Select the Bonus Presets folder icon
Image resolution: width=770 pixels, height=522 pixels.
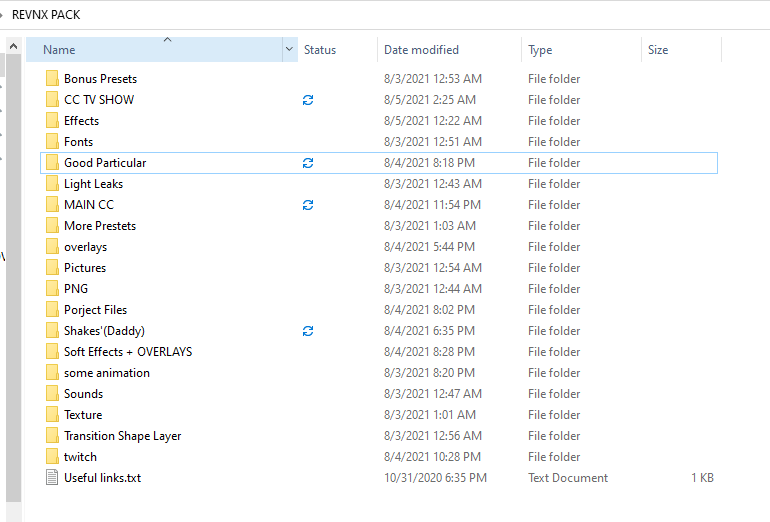tap(52, 79)
